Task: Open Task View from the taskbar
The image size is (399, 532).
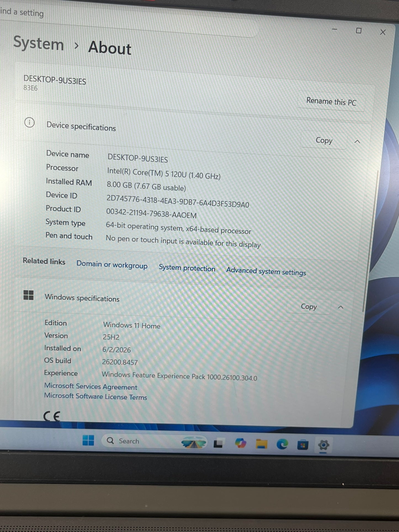Action: pyautogui.click(x=218, y=444)
